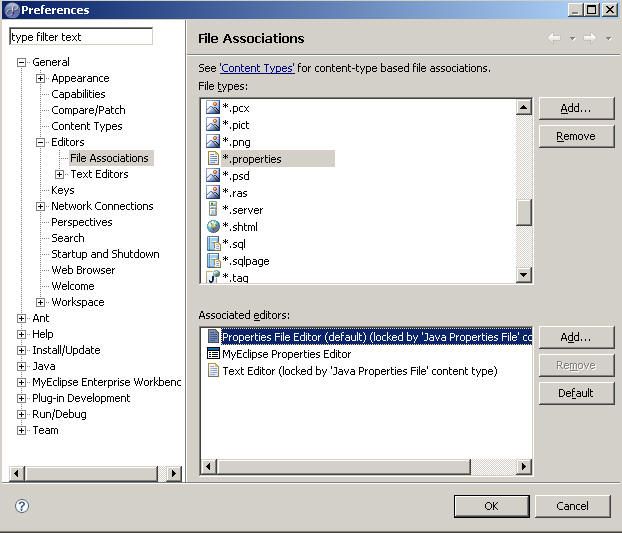
Task: Click preferences tree scroll right arrow
Action: coord(174,473)
